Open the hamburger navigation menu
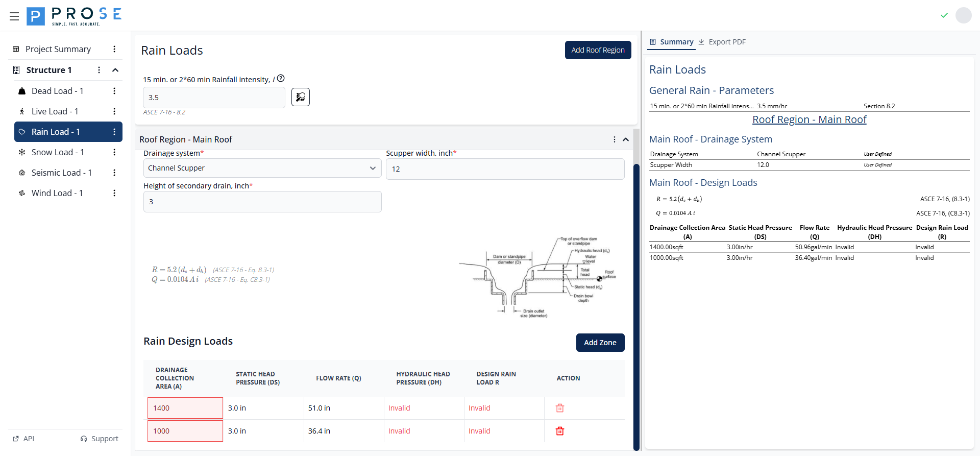The width and height of the screenshot is (980, 456). 14,16
